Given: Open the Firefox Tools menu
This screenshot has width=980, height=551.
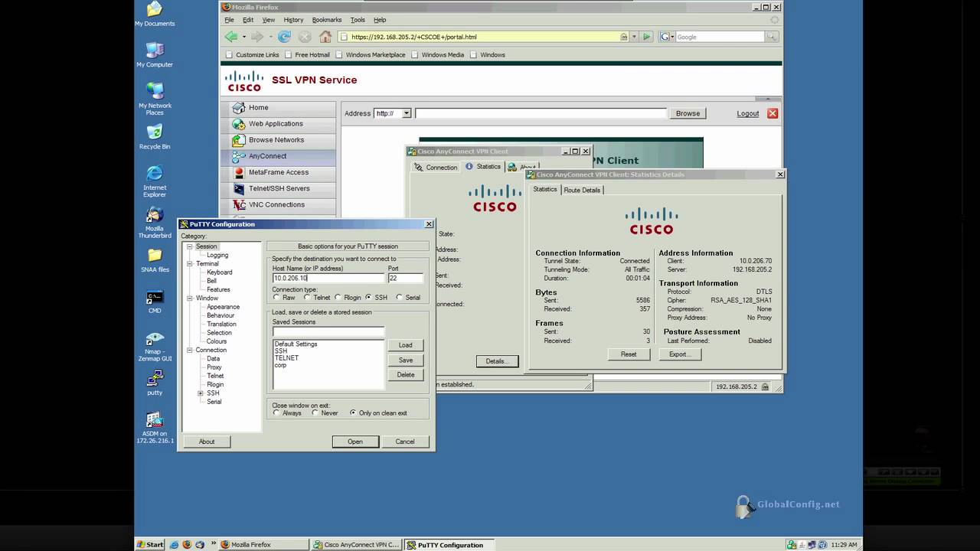Looking at the screenshot, I should [358, 20].
